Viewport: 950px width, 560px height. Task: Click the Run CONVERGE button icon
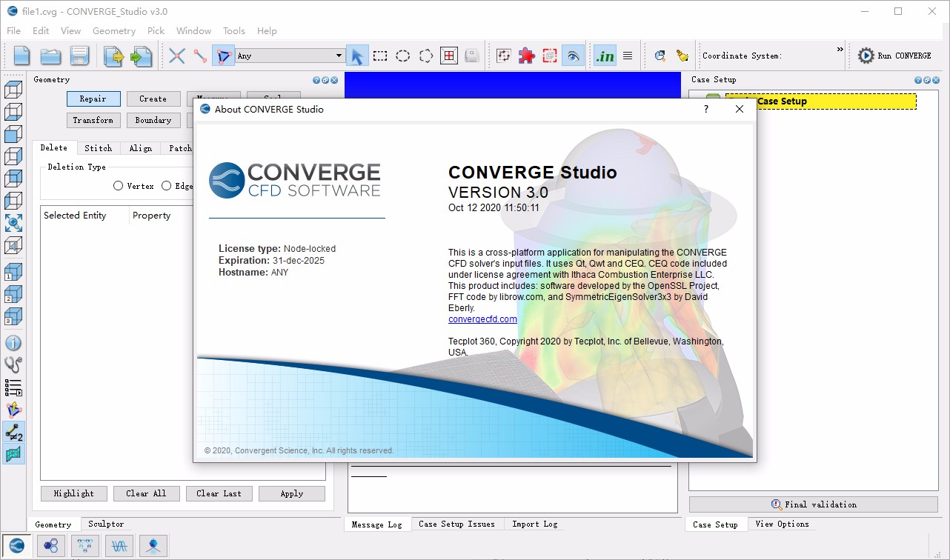866,54
